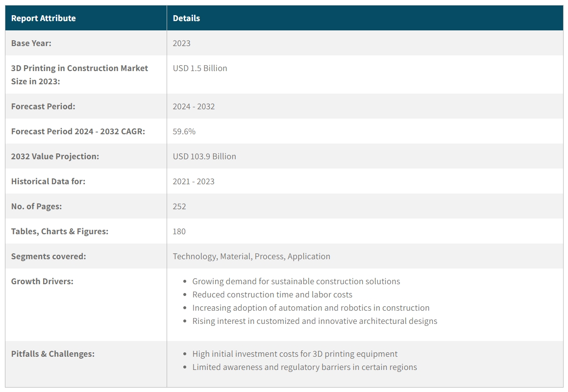Screen dimensions: 568x392
Task: Select the Tables, Charts & Figures label
Action: tap(60, 231)
